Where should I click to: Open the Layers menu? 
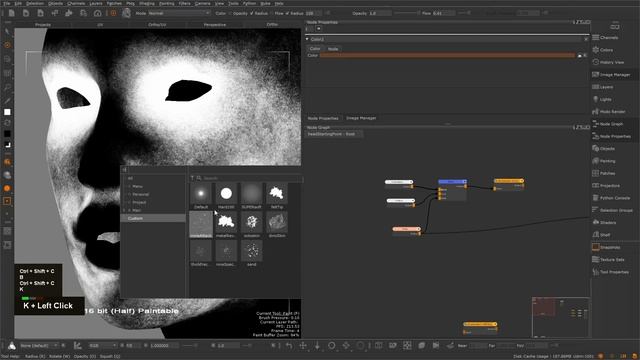point(96,3)
